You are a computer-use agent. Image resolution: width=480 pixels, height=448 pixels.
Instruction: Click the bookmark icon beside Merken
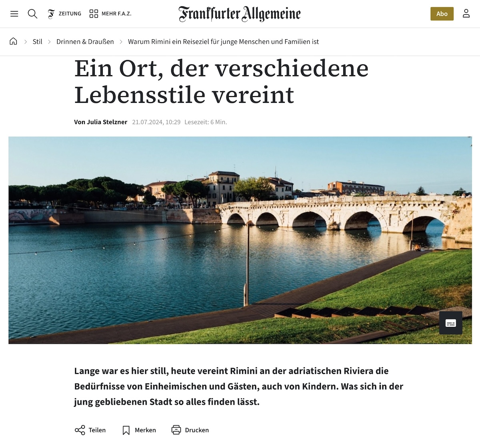pos(126,430)
